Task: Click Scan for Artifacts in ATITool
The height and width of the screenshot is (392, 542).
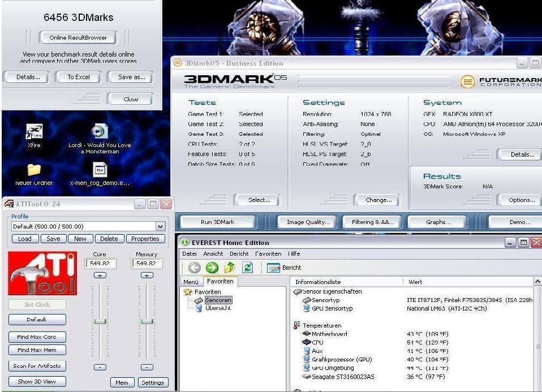Action: point(37,366)
